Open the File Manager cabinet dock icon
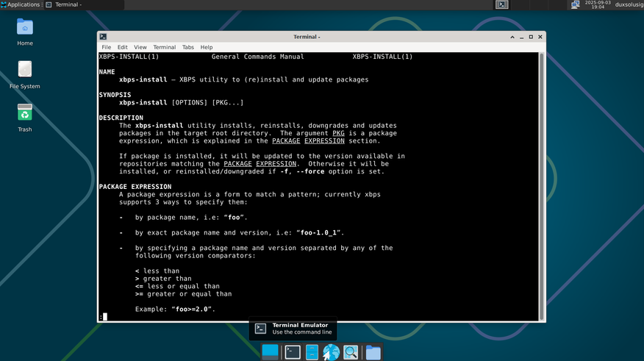The height and width of the screenshot is (361, 644). click(x=312, y=352)
